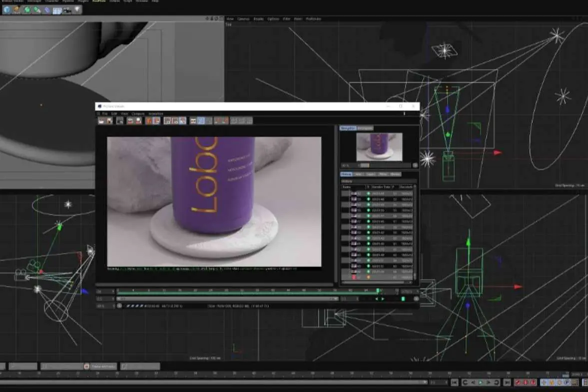588x392 pixels.
Task: Click the play forward button in bottom timeline
Action: coord(480,382)
